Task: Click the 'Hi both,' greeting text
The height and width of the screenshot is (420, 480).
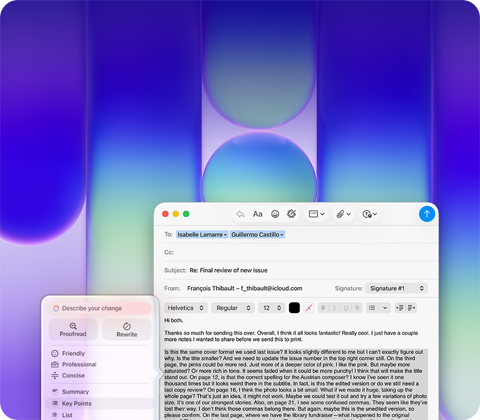Action: 174,320
